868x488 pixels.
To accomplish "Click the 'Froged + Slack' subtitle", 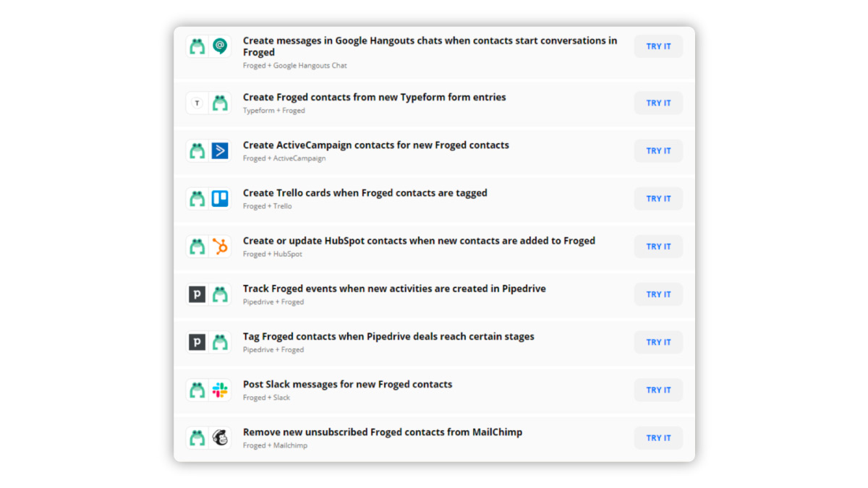I will coord(267,398).
